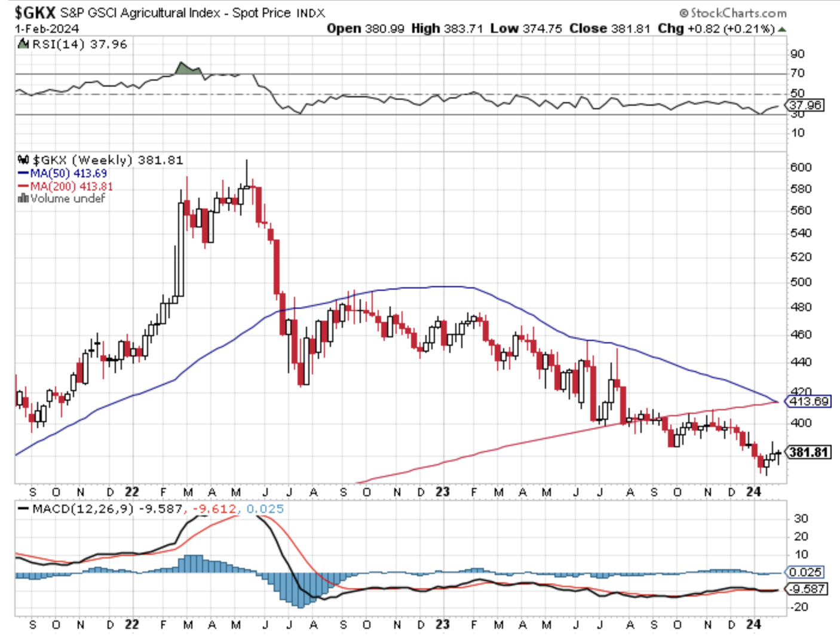Click the 70 level on RSI axis
This screenshot has width=840, height=639.
[x=798, y=73]
